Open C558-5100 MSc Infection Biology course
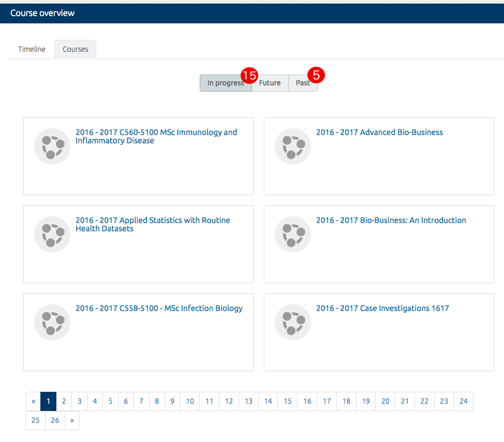This screenshot has width=504, height=442. click(x=159, y=308)
